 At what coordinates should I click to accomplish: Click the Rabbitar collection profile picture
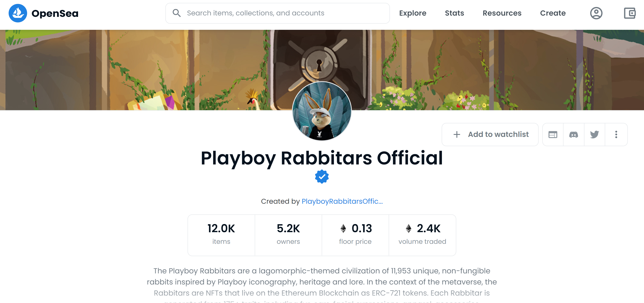pos(322,111)
